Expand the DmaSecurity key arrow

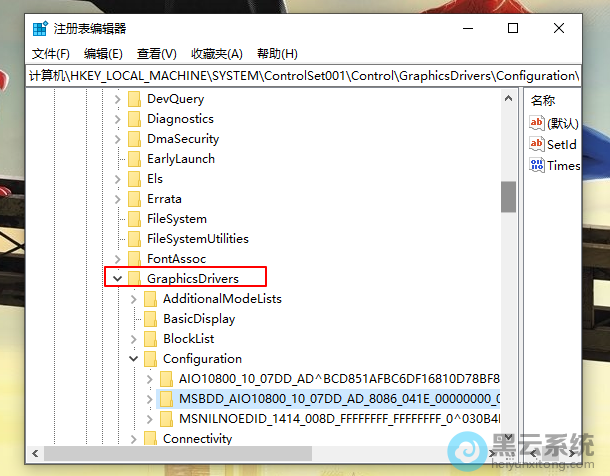tap(117, 139)
